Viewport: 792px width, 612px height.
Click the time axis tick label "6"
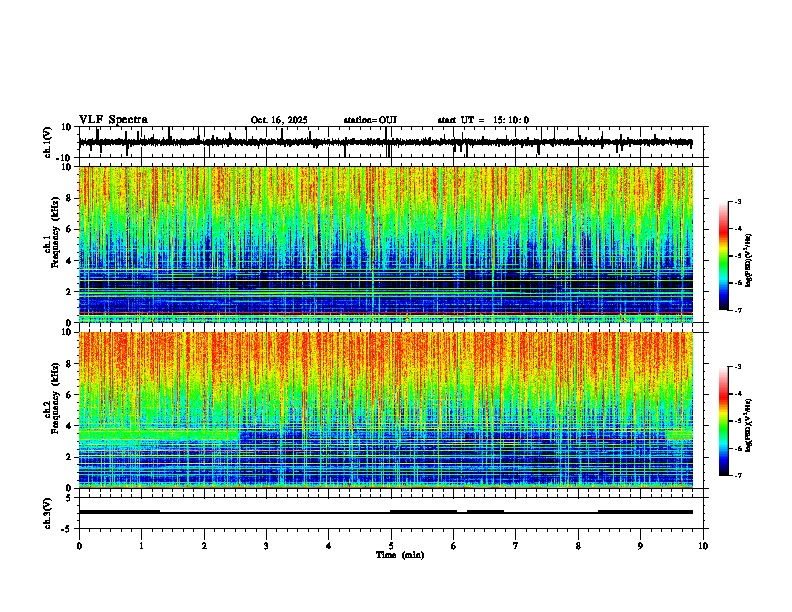[x=454, y=546]
